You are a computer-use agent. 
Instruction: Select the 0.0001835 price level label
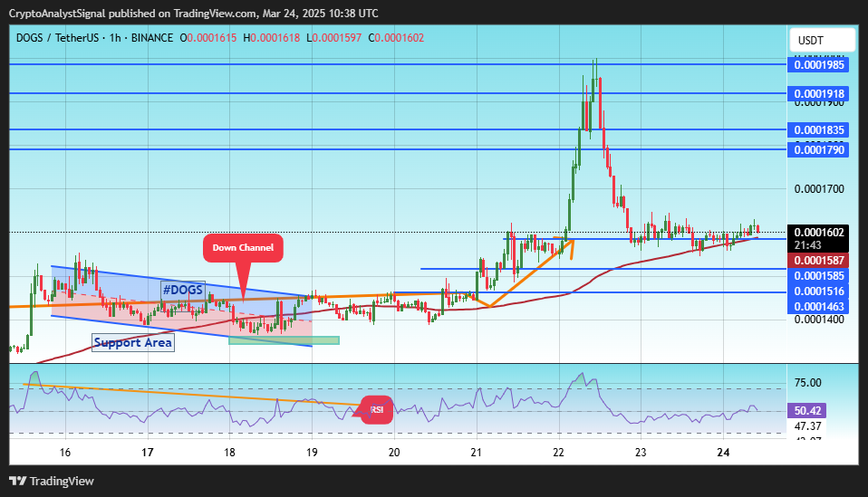coord(818,130)
